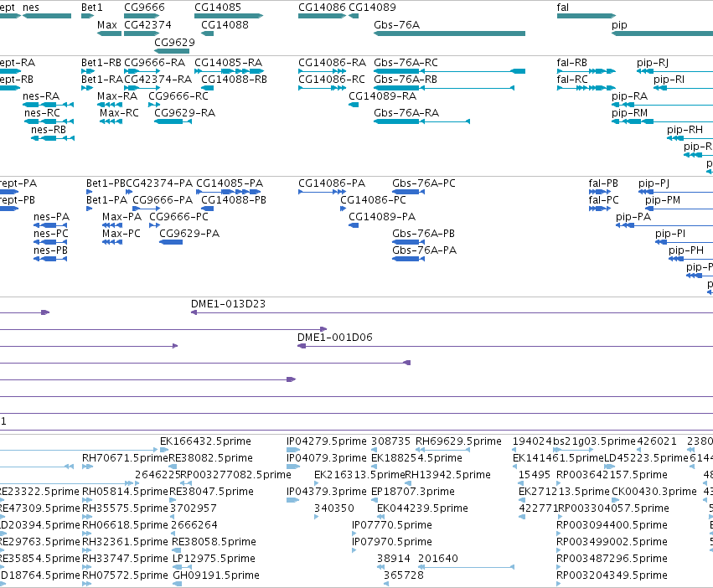Click protein pip-PM
Screen dimensions: 713x588
pos(663,200)
